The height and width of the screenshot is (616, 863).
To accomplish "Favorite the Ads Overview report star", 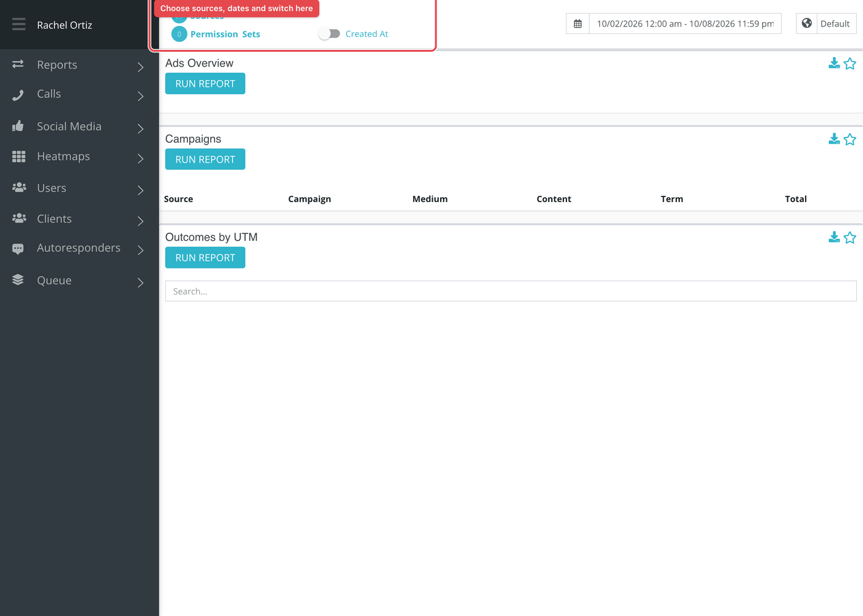I will 850,63.
